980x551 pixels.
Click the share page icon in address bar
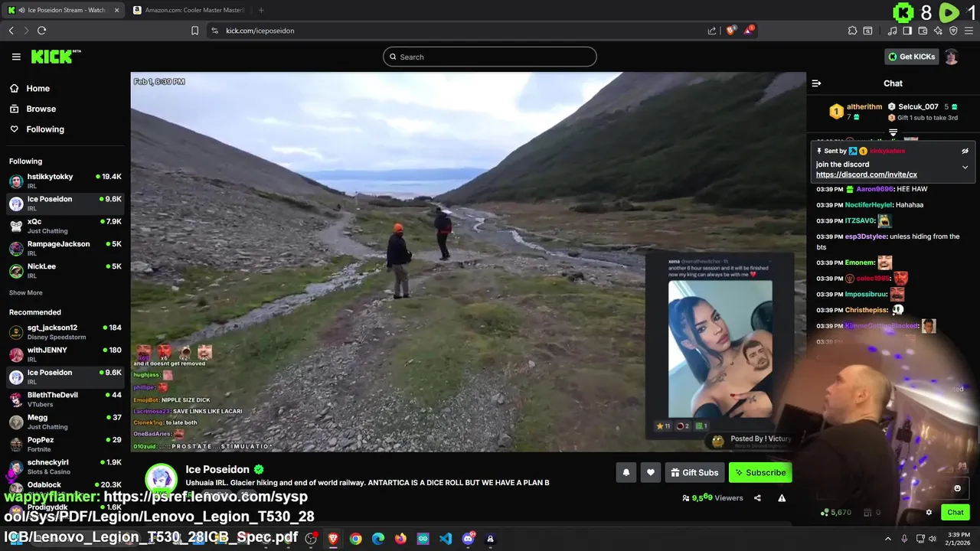coord(712,31)
